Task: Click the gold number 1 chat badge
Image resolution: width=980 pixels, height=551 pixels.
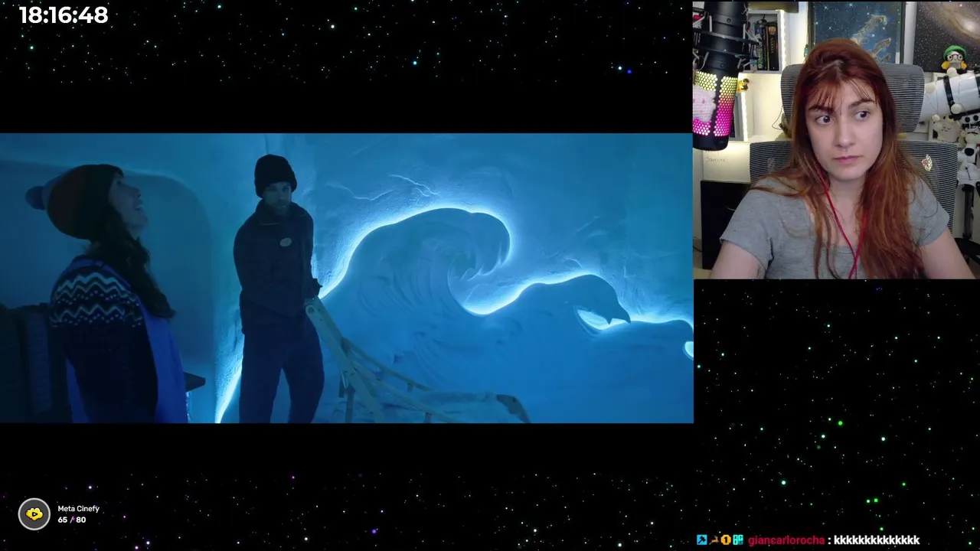Action: 726,540
